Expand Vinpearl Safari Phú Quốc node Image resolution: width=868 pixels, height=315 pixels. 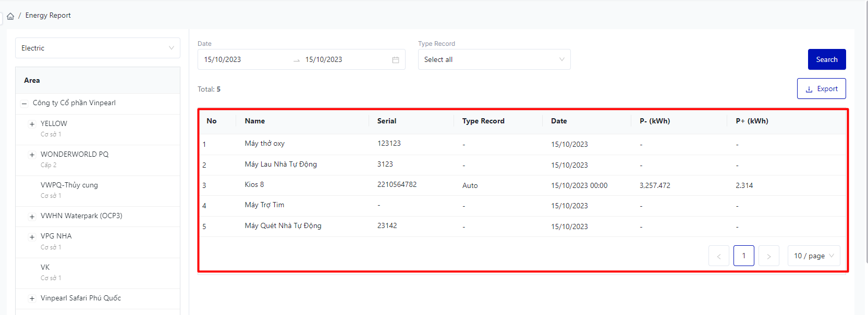[32, 299]
